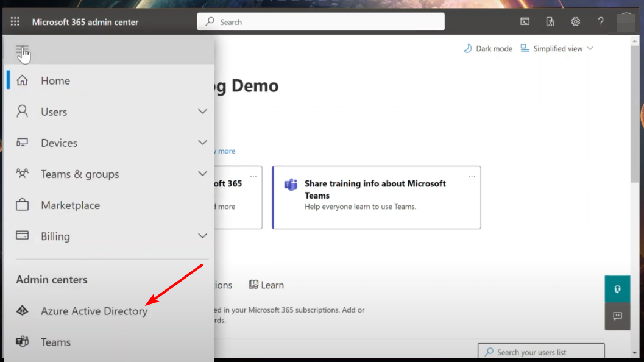
Task: Expand the Users section
Action: pyautogui.click(x=202, y=112)
